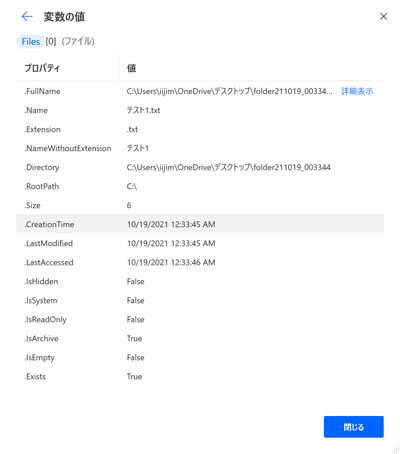Select the .IsArchive row showing True
Screen dimensions: 400x454
tap(200, 338)
